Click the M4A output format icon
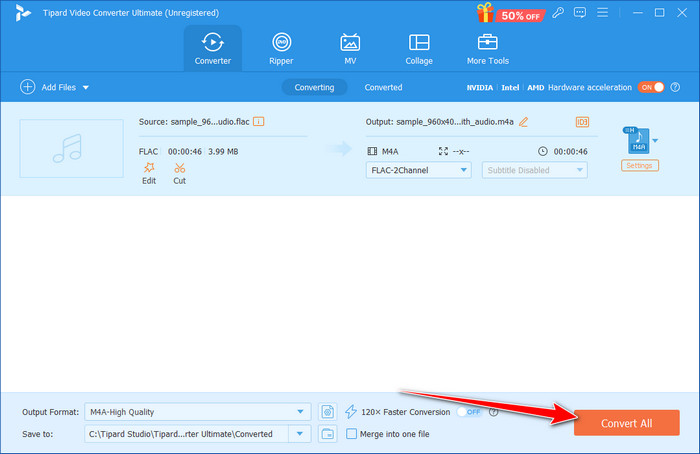Viewport: 700px width, 454px height. point(638,140)
